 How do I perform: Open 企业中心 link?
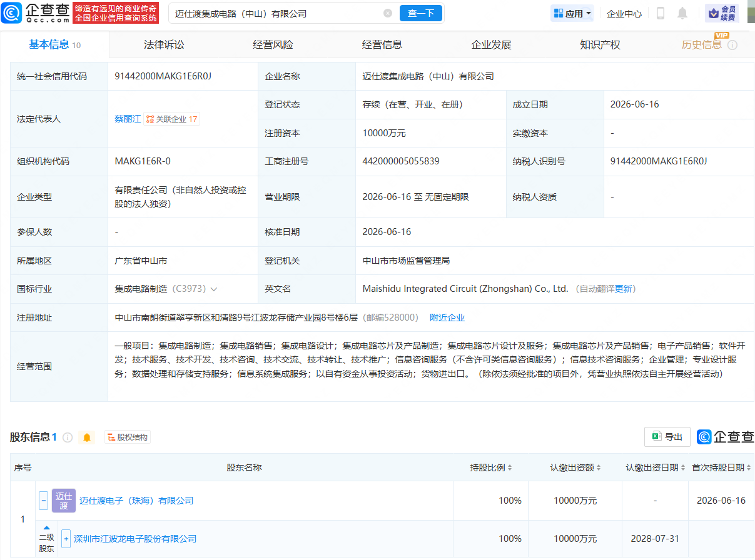pos(624,13)
